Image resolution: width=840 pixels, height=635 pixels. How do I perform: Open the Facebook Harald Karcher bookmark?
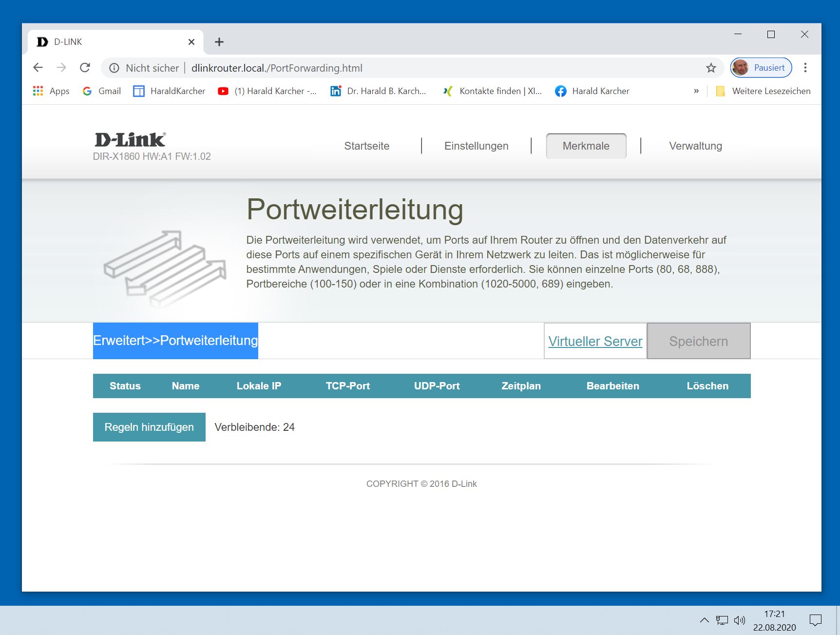pos(592,91)
